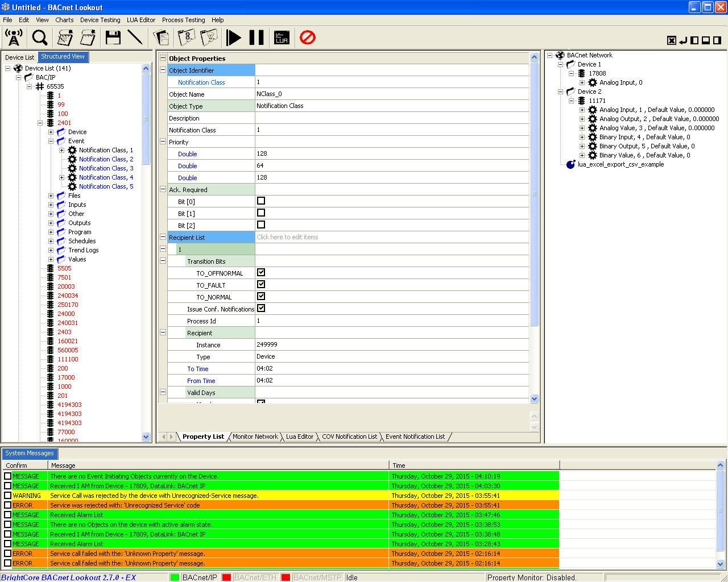Image resolution: width=728 pixels, height=582 pixels.
Task: Switch to the Device List tab
Action: pos(20,57)
